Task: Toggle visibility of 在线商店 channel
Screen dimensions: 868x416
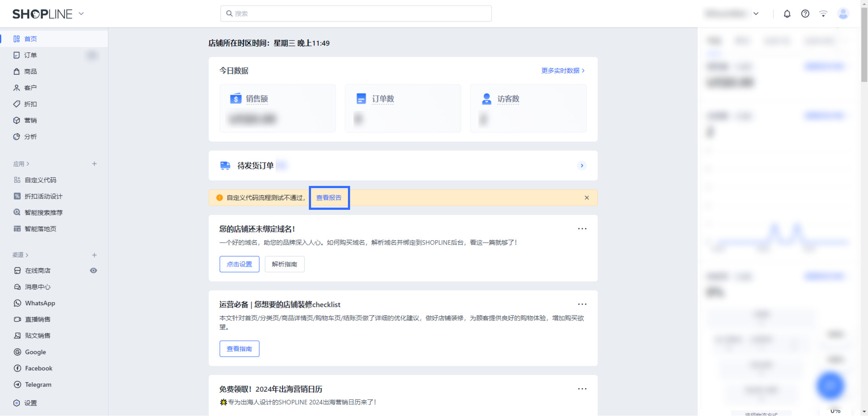Action: (x=93, y=270)
